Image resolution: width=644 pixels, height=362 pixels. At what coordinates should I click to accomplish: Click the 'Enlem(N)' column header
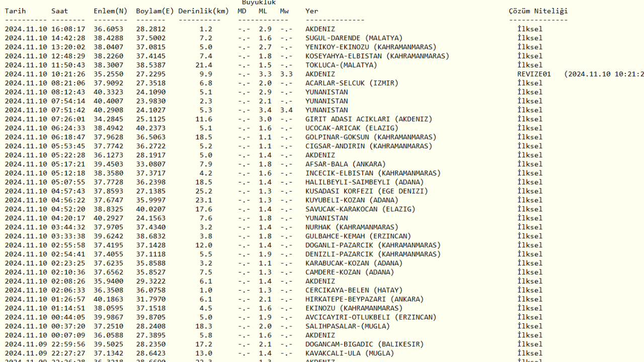[111, 11]
